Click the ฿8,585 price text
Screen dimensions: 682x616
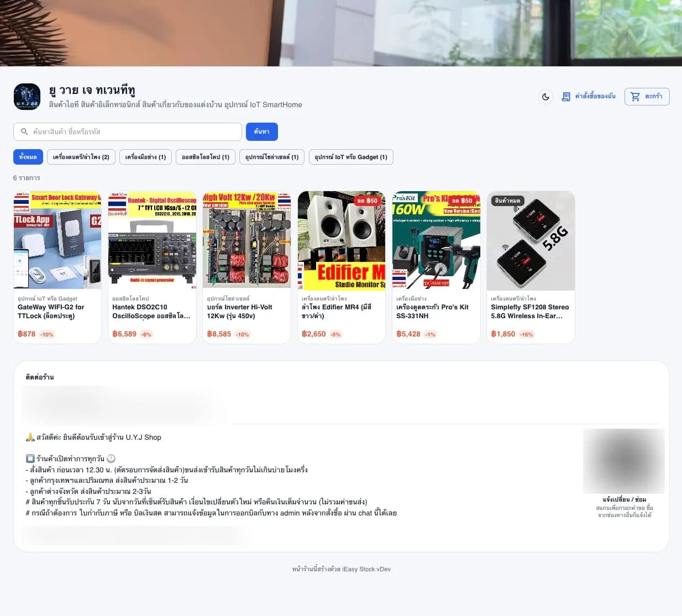click(219, 334)
